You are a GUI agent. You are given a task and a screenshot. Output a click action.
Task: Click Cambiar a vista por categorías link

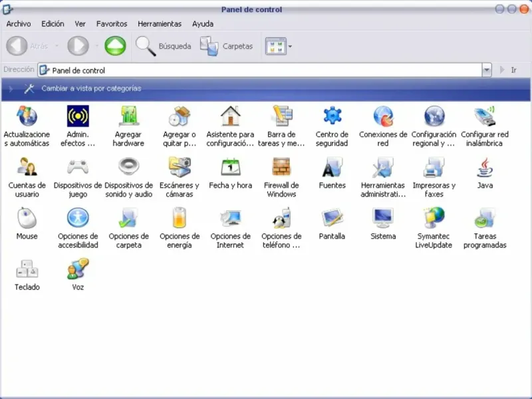coord(91,88)
